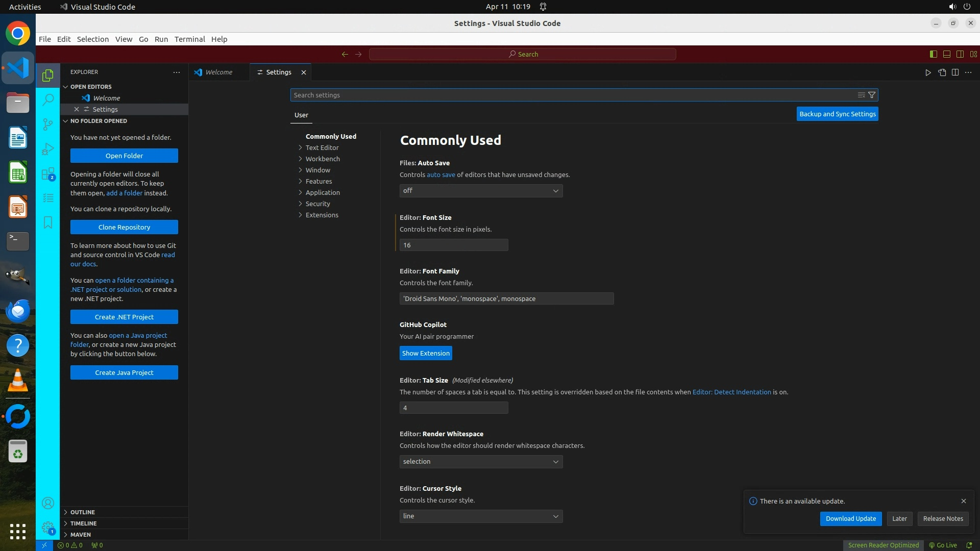Open the Render Whitespace dropdown

pos(481,462)
